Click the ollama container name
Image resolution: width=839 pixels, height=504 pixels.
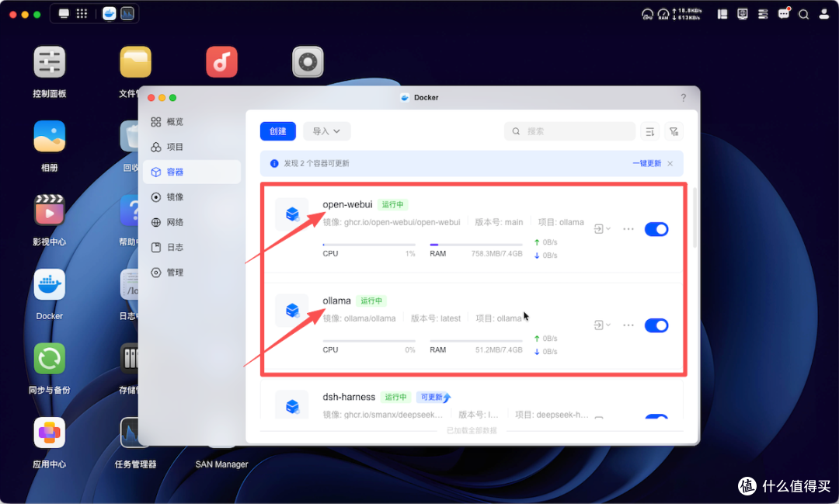coord(336,301)
